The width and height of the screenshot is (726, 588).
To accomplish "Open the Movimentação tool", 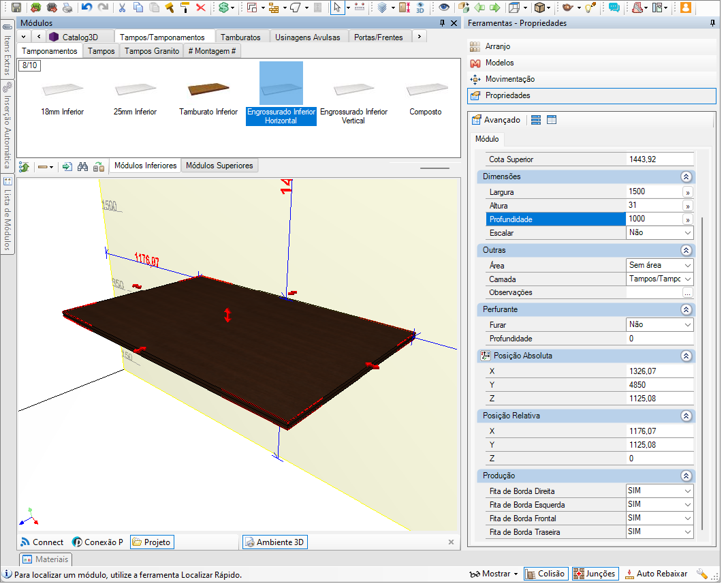I will [592, 79].
